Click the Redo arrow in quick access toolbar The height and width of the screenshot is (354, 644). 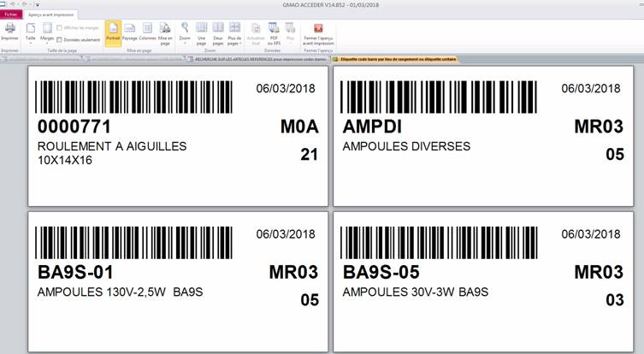(25, 4)
